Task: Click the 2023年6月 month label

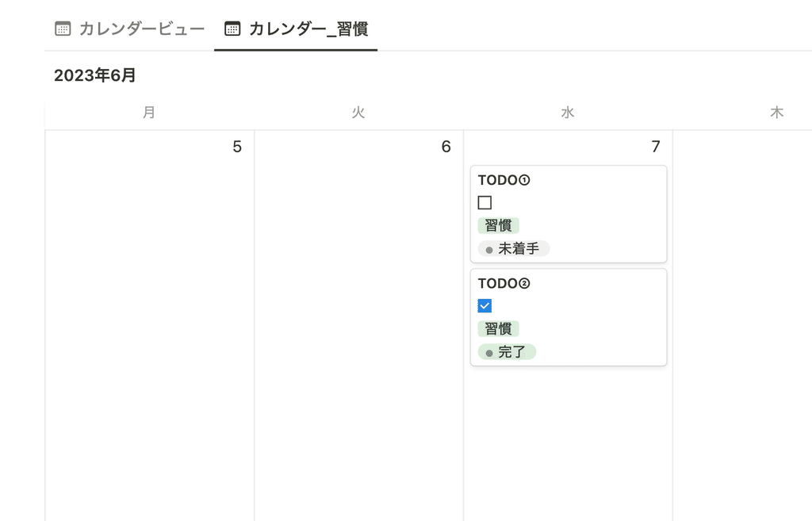Action: click(95, 75)
